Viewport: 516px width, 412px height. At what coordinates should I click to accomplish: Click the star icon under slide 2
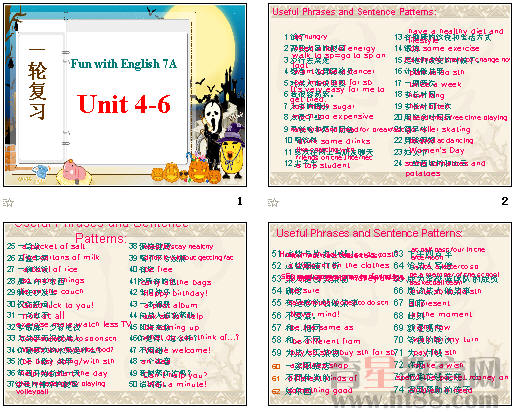pyautogui.click(x=273, y=202)
